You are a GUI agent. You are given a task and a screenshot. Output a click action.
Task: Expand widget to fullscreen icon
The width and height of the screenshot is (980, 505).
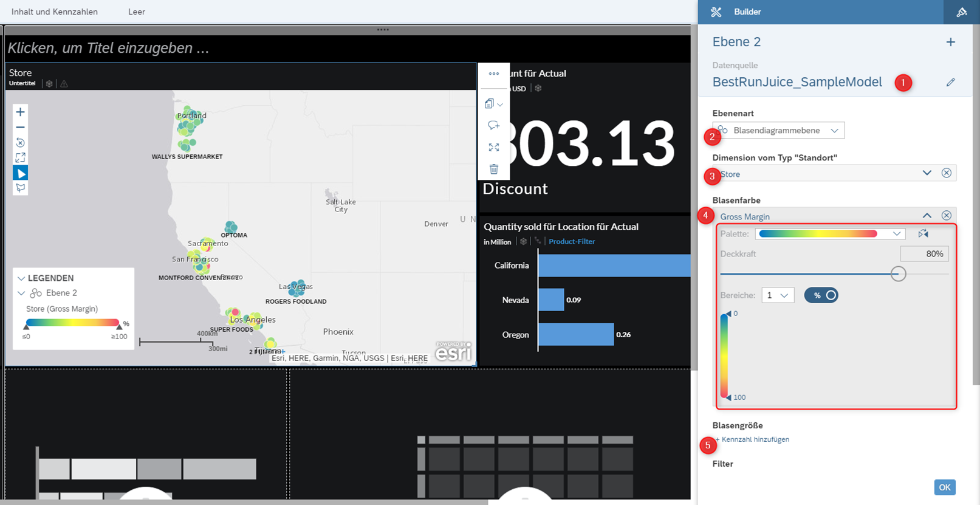pyautogui.click(x=494, y=147)
